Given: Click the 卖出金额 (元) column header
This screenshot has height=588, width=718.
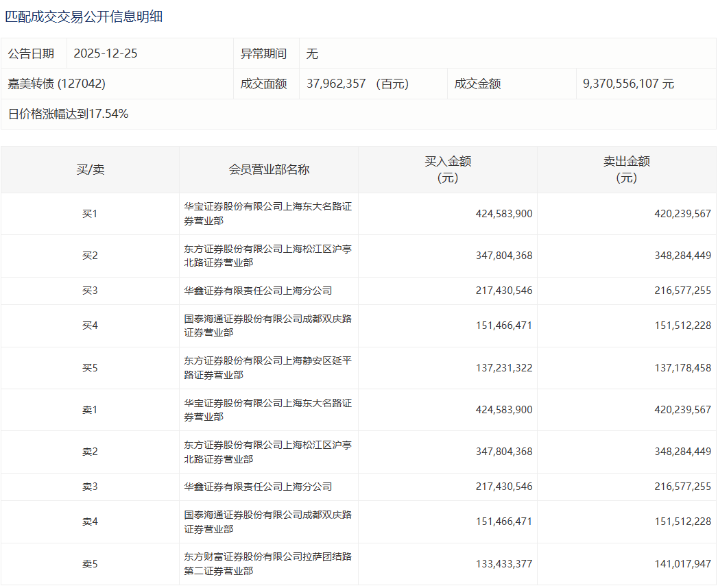Looking at the screenshot, I should (626, 169).
